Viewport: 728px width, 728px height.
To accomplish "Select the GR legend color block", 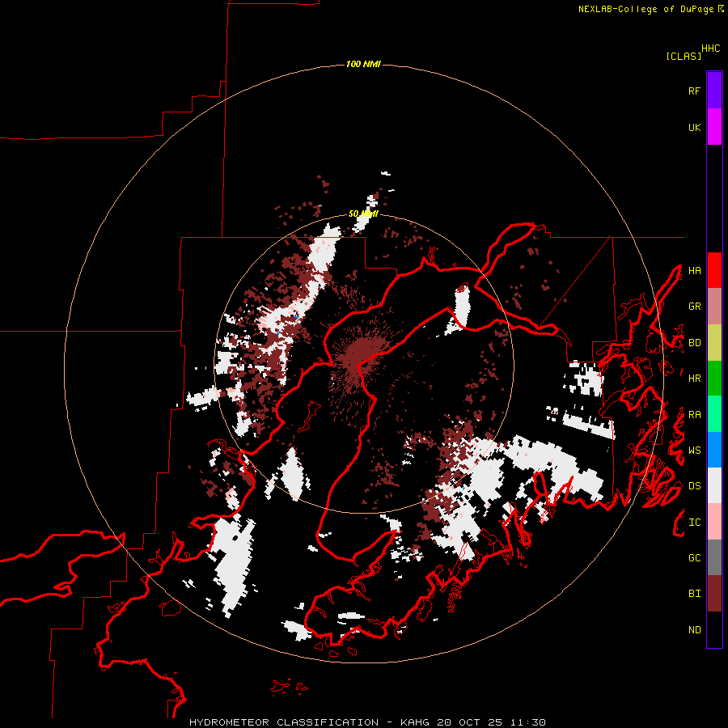I will point(714,307).
